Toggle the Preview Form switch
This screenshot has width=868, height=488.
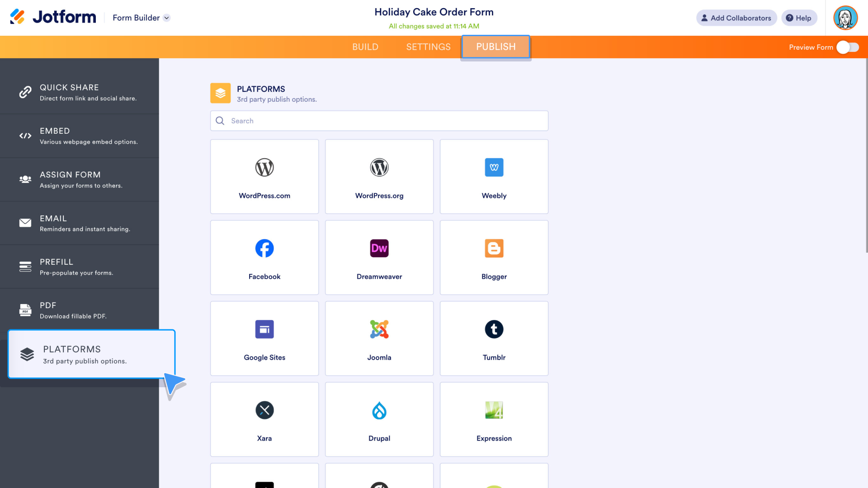(x=848, y=47)
